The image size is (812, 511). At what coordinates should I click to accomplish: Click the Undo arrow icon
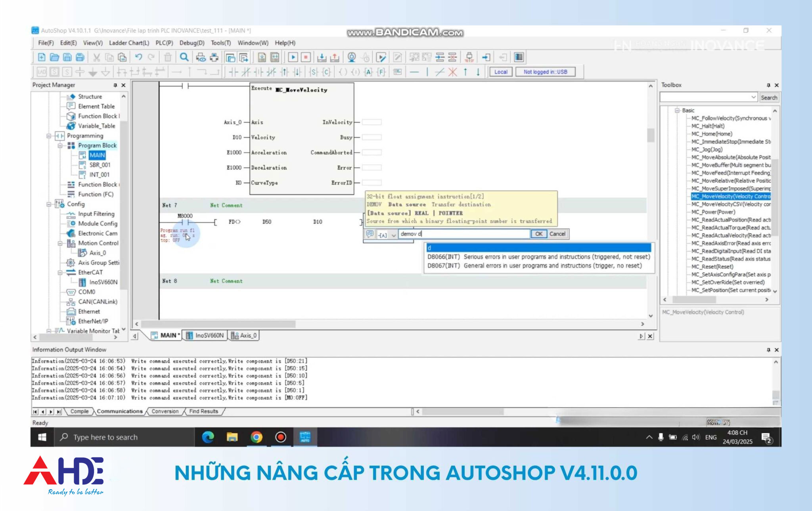coord(138,57)
